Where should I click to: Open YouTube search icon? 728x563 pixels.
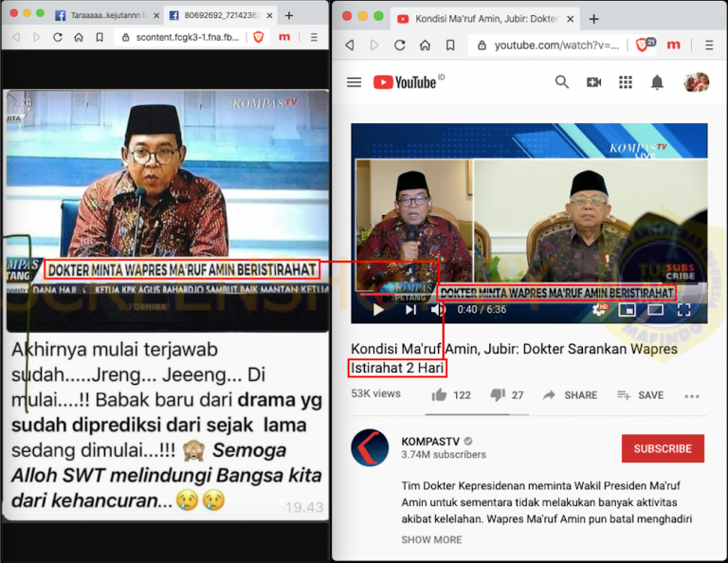561,82
